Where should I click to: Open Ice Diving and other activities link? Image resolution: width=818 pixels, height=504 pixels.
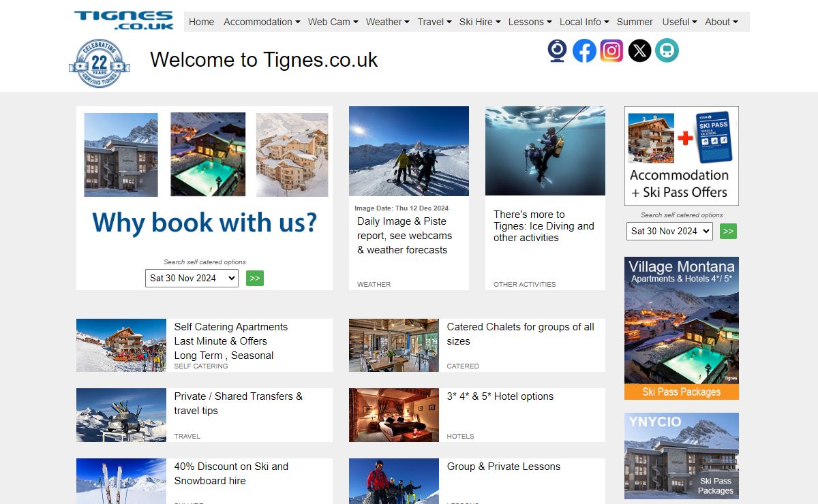coord(544,226)
